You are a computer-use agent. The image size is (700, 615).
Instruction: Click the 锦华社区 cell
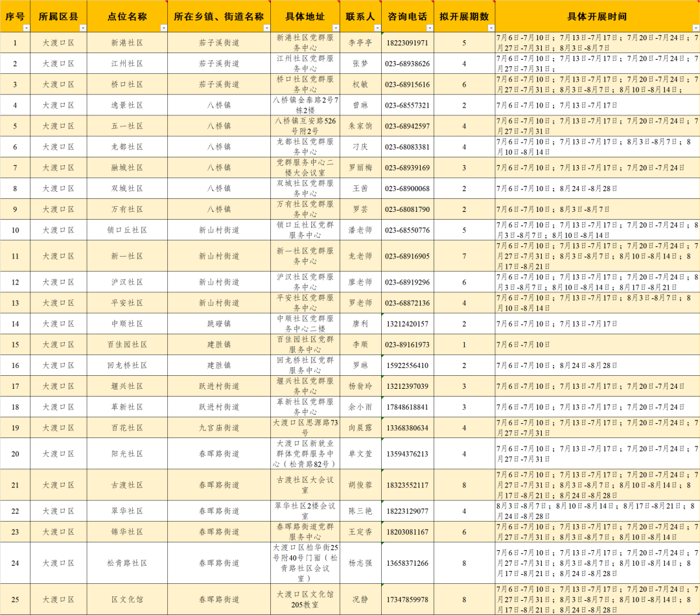point(127,532)
